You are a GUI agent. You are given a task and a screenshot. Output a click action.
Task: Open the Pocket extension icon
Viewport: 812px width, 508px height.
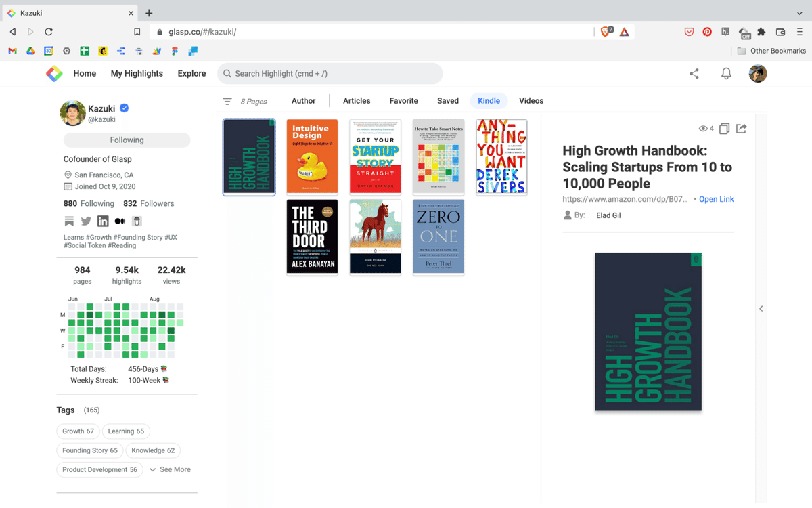pyautogui.click(x=689, y=32)
